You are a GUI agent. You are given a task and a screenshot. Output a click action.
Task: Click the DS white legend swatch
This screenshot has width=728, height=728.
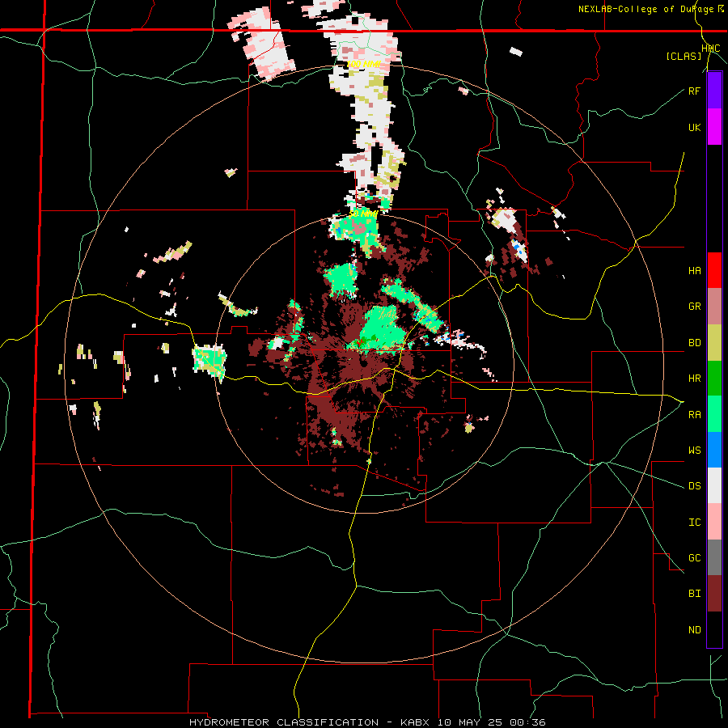click(x=714, y=485)
